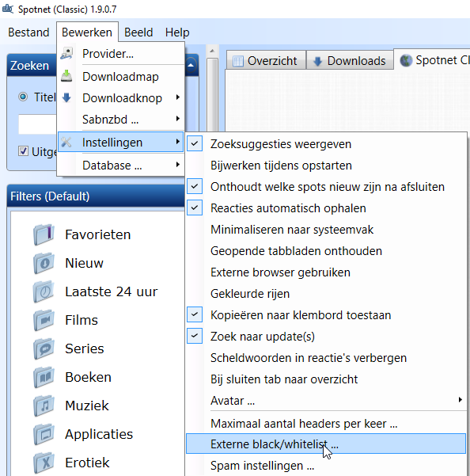Select the Favorieten filter

pyautogui.click(x=98, y=234)
